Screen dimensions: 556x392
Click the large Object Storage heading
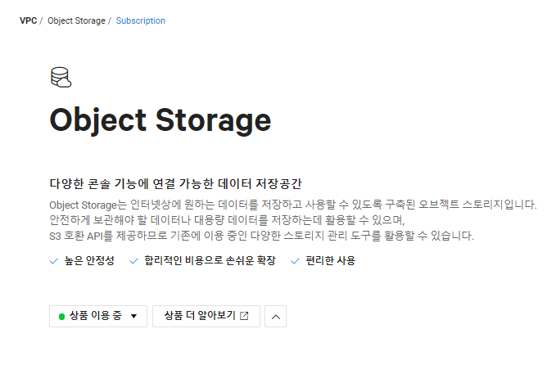[x=160, y=120]
